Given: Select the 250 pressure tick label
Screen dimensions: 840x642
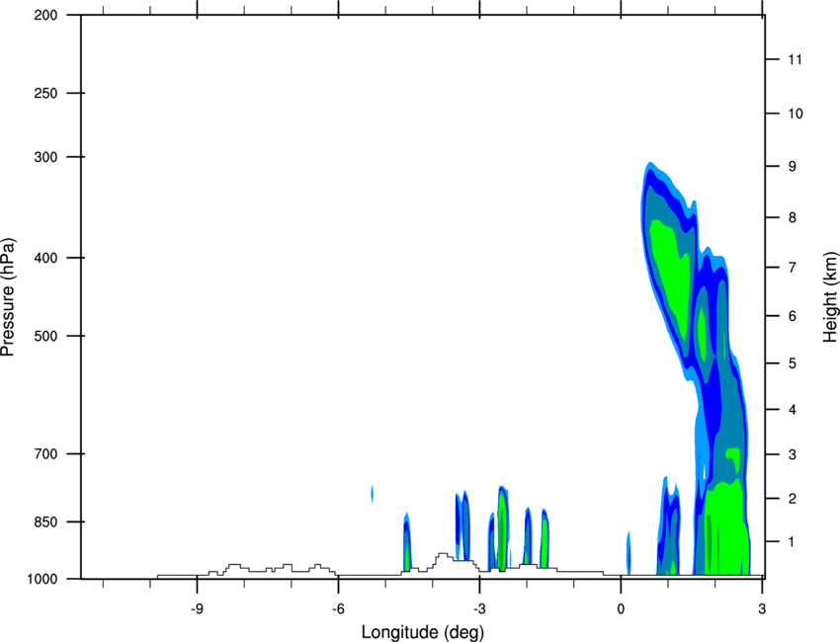Looking at the screenshot, I should tap(45, 93).
